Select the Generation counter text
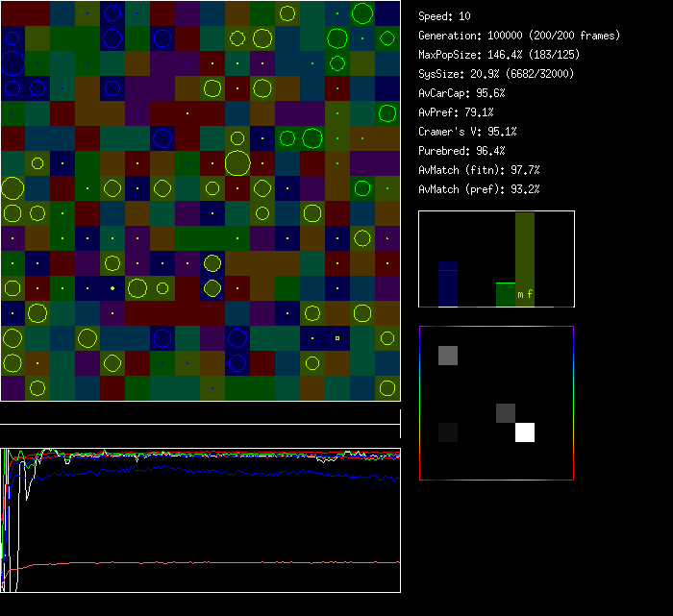Screen dimensions: 673x616 coord(519,36)
